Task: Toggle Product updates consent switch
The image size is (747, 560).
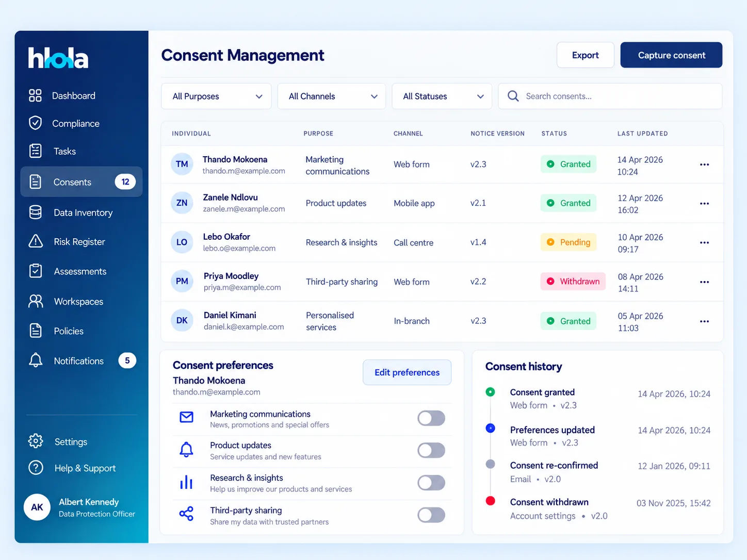Action: (431, 450)
